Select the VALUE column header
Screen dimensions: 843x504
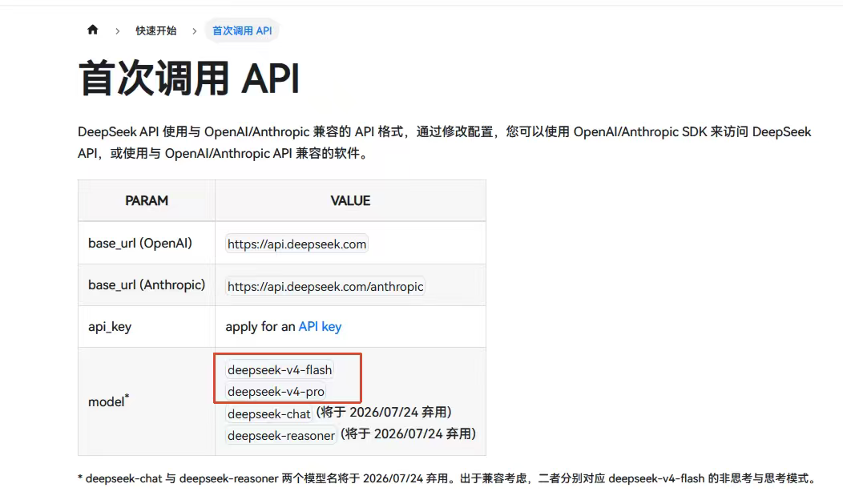(x=350, y=200)
